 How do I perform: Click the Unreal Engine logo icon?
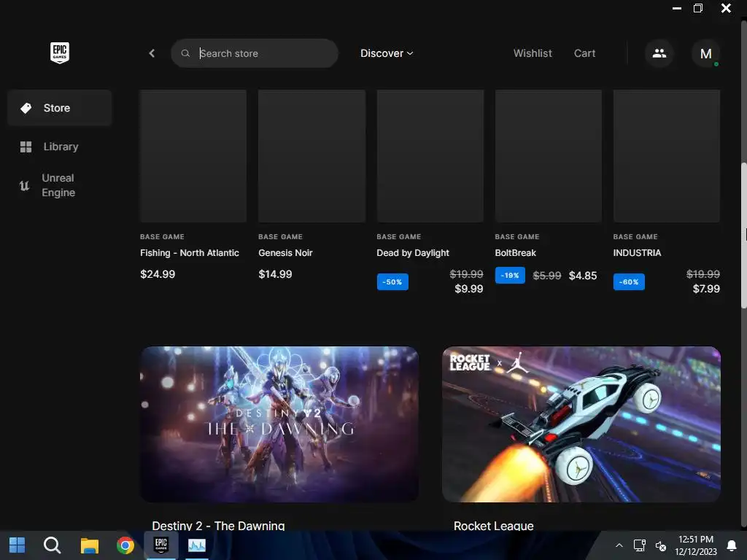coord(24,185)
